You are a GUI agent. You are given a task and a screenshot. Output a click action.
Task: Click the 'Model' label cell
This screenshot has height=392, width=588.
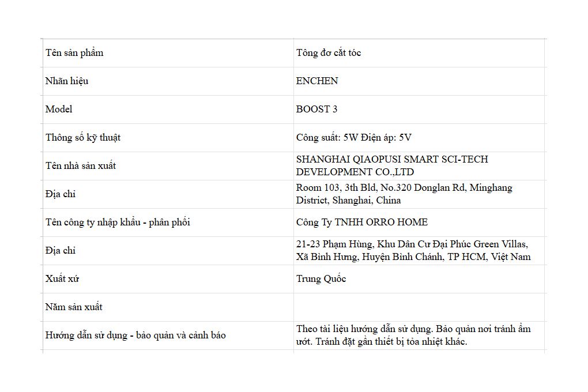[168, 110]
